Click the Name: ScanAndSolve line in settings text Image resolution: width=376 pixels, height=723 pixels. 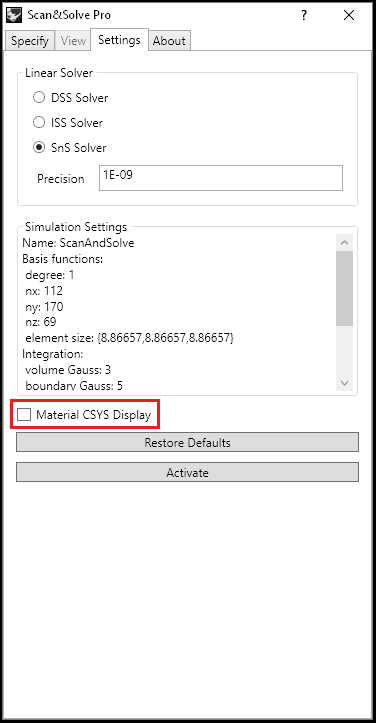coord(78,243)
